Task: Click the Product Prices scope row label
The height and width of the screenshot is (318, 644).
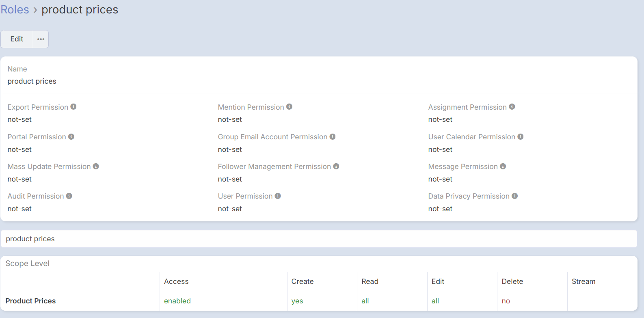Action: click(30, 301)
